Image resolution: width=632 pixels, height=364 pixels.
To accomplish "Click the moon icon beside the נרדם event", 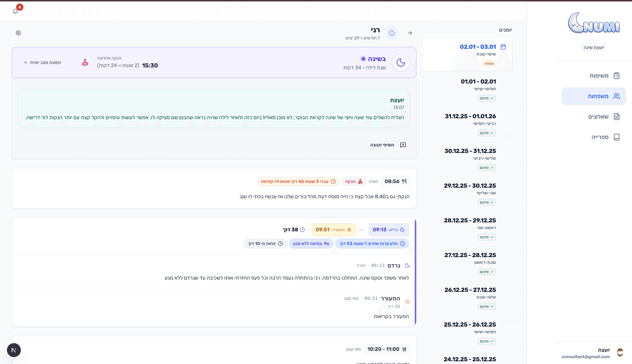I will tap(407, 266).
